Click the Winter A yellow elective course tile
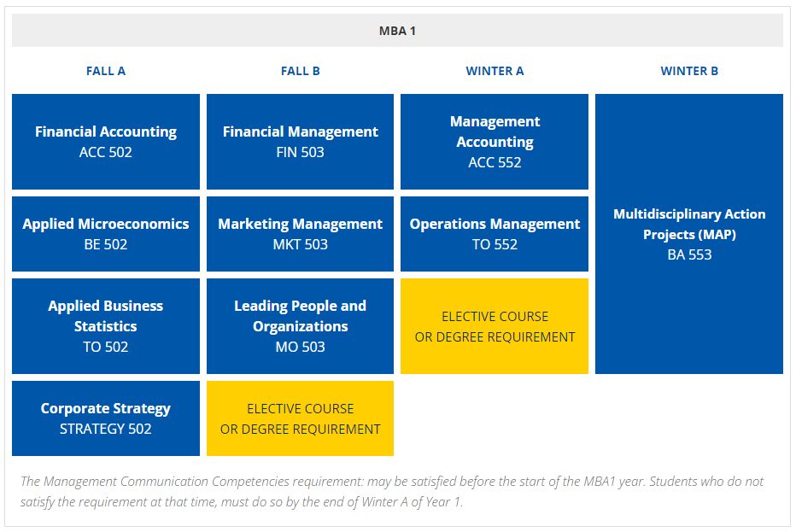The height and width of the screenshot is (532, 796). click(495, 326)
